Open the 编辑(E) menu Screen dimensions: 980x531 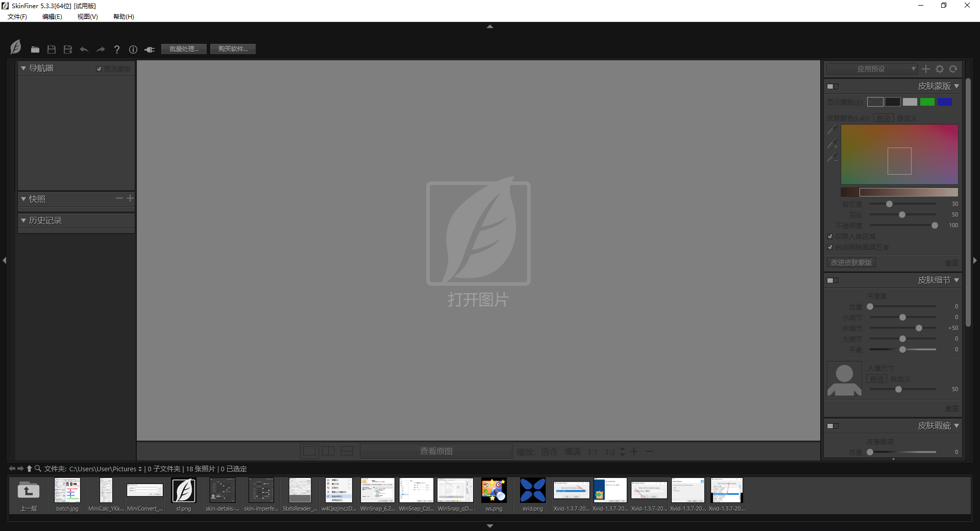pyautogui.click(x=52, y=16)
